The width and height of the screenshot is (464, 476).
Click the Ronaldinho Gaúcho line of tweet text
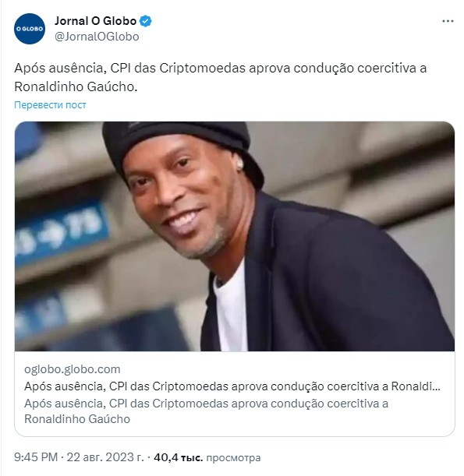click(x=76, y=86)
